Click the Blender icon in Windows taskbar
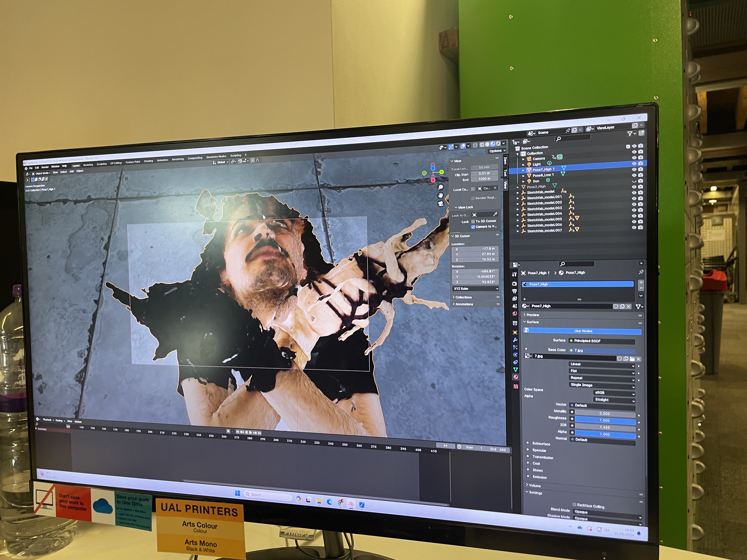This screenshot has width=747, height=560. pyautogui.click(x=351, y=504)
